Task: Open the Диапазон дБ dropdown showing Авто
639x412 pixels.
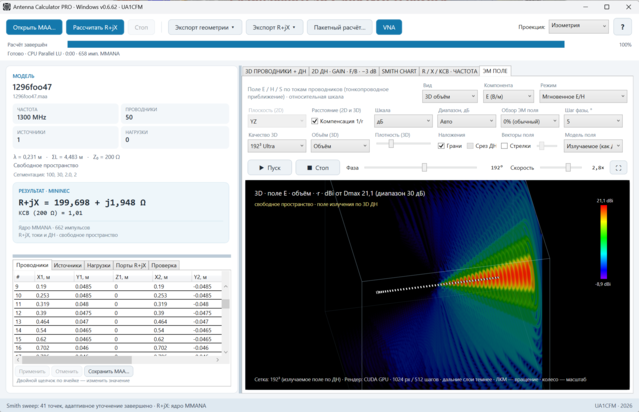Action: click(x=466, y=121)
